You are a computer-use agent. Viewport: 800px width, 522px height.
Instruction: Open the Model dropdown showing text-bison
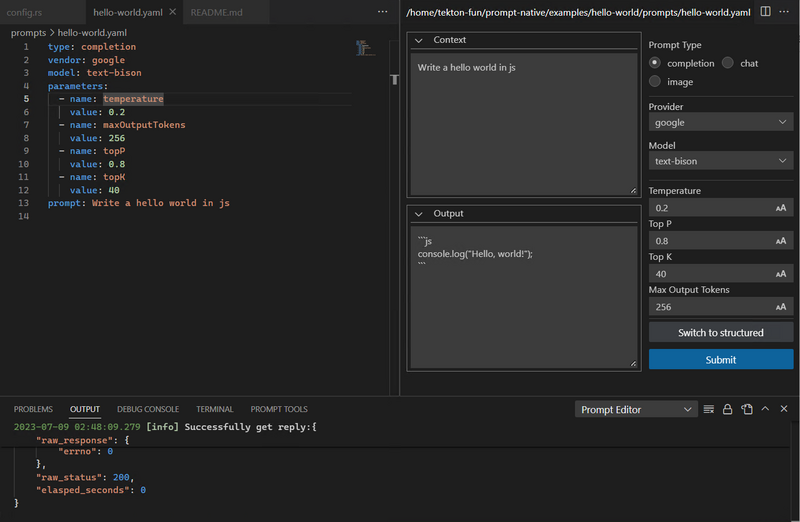pyautogui.click(x=720, y=160)
